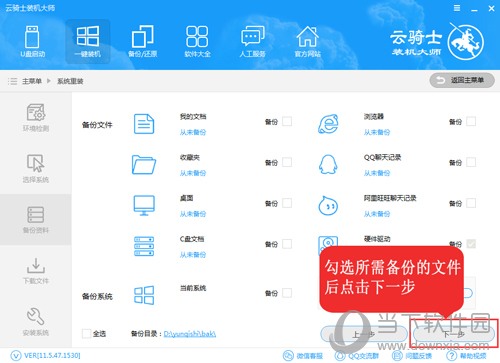Open the U盘启动 tool
Image resolution: width=500 pixels, height=363 pixels.
[32, 41]
